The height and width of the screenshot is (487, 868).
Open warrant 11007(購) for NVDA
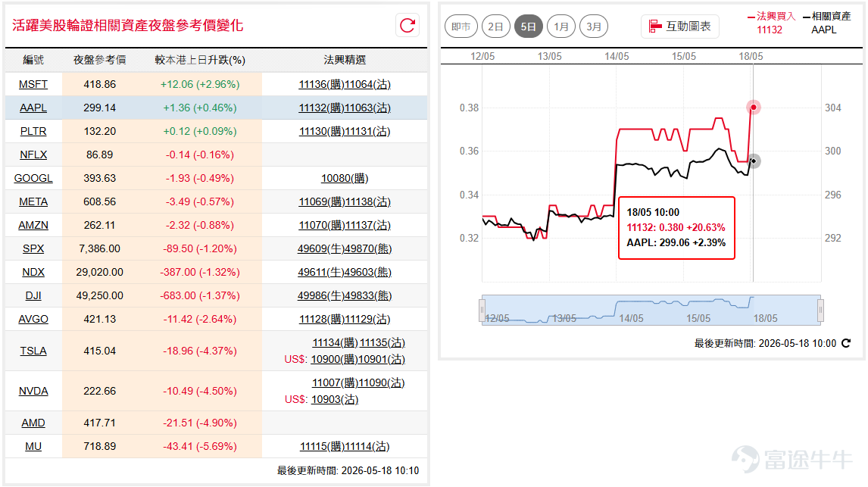(334, 382)
